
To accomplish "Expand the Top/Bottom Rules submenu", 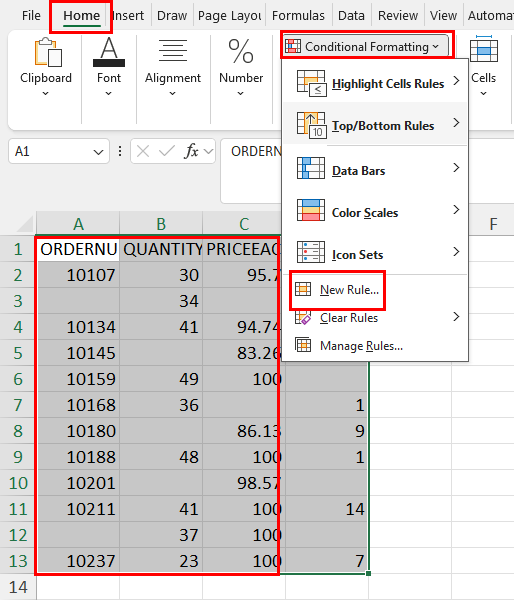I will click(x=375, y=125).
